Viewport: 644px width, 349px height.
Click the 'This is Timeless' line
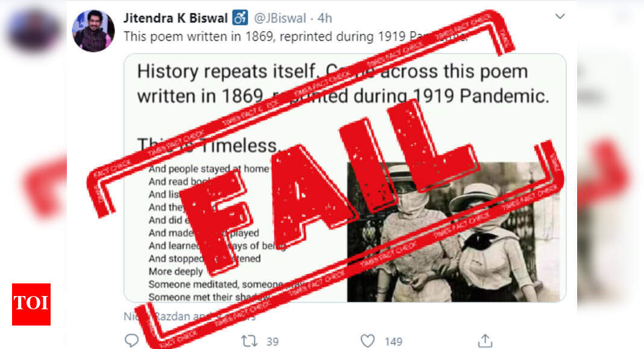pos(208,146)
